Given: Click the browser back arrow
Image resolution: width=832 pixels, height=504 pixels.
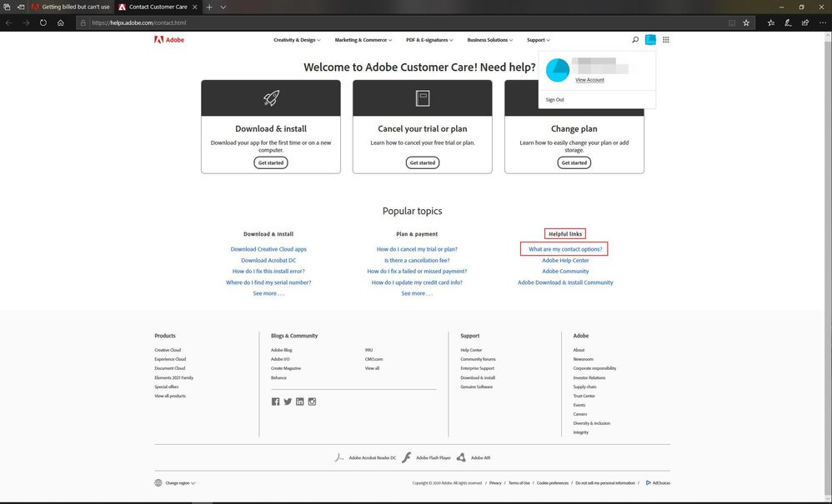Looking at the screenshot, I should [x=8, y=22].
